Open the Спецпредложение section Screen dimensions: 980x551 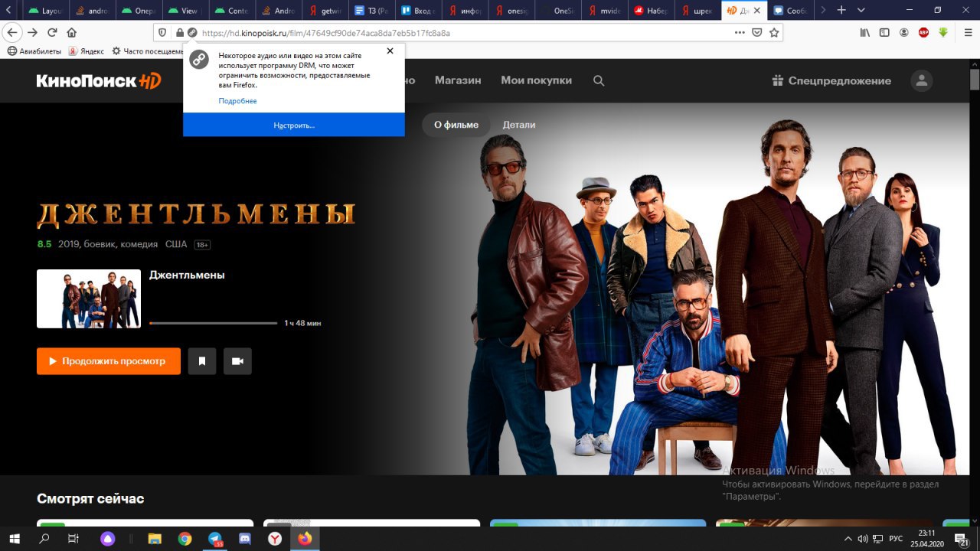[x=831, y=80]
